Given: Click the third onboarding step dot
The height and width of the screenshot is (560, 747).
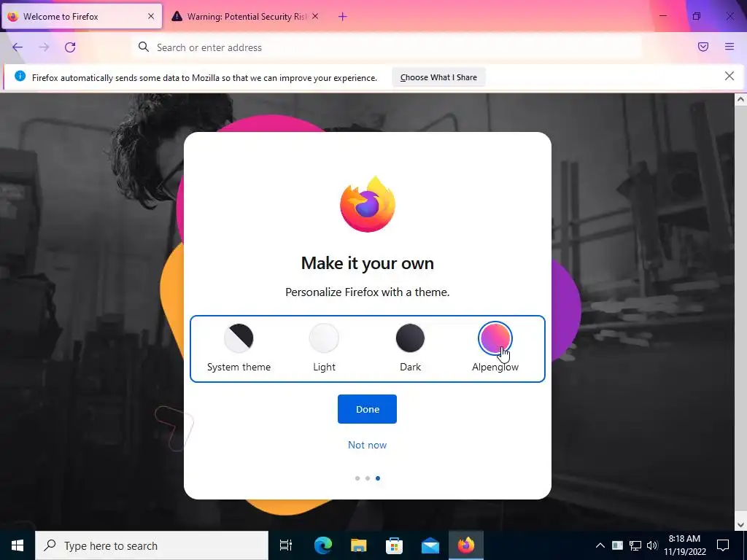Looking at the screenshot, I should click(378, 478).
